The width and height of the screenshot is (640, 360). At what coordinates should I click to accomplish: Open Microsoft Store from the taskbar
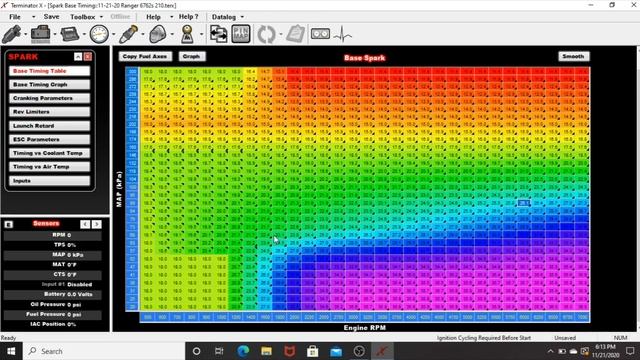pos(313,351)
